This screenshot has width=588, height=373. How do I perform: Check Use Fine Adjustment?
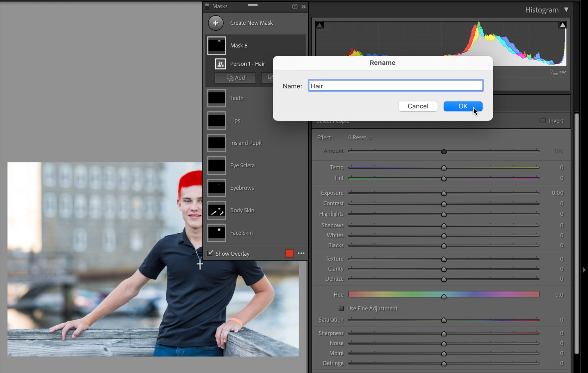tap(341, 308)
